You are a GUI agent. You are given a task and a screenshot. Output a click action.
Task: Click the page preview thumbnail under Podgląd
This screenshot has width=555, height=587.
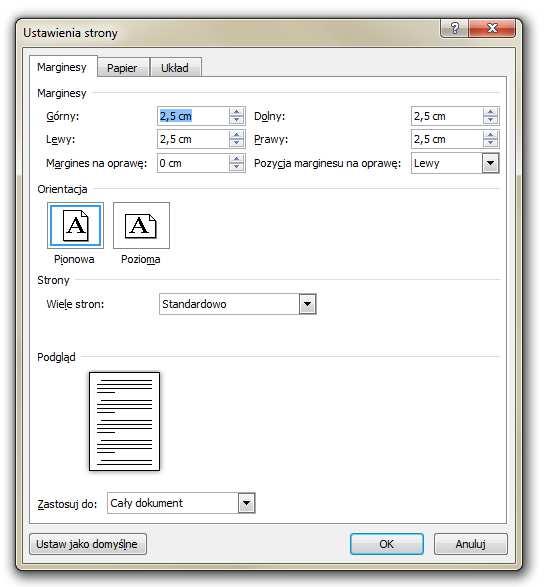click(x=125, y=421)
